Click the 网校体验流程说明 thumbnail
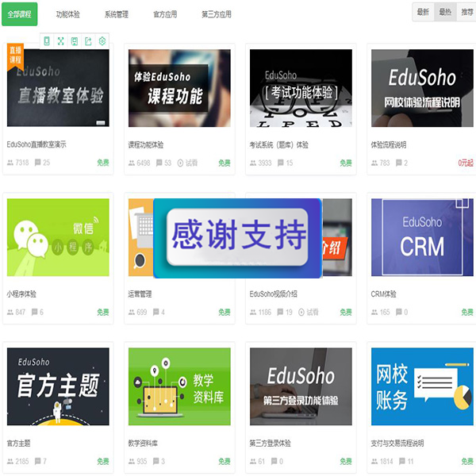Screen dimensions: 476x476 [422, 88]
